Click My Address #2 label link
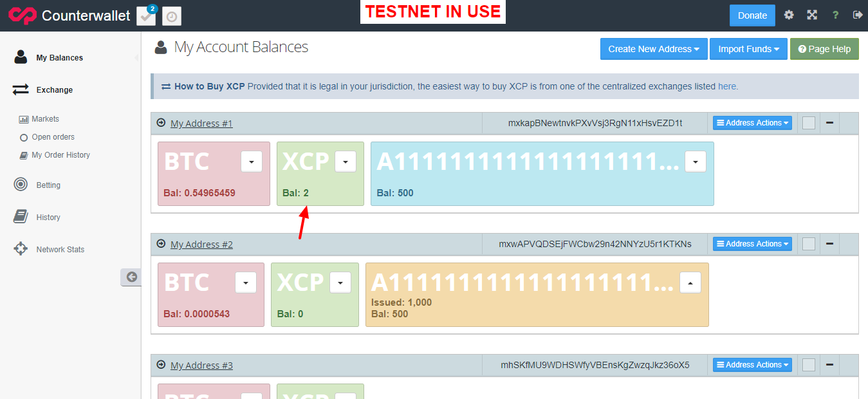 point(201,245)
